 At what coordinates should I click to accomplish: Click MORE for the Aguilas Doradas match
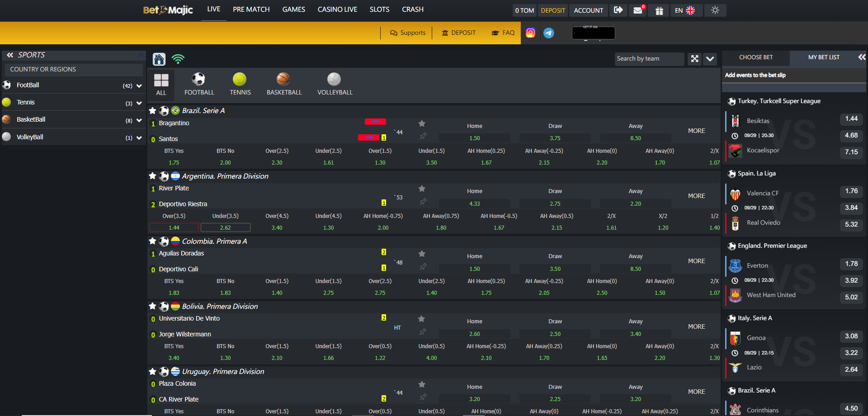pos(696,261)
